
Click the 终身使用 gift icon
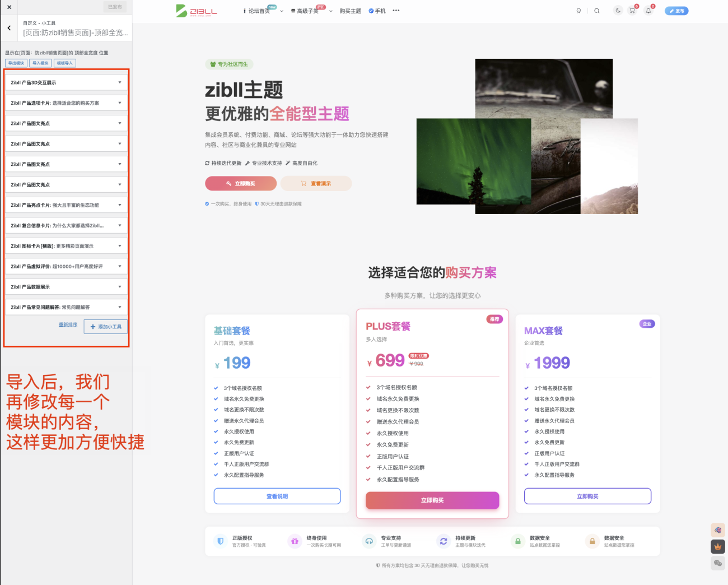point(295,541)
